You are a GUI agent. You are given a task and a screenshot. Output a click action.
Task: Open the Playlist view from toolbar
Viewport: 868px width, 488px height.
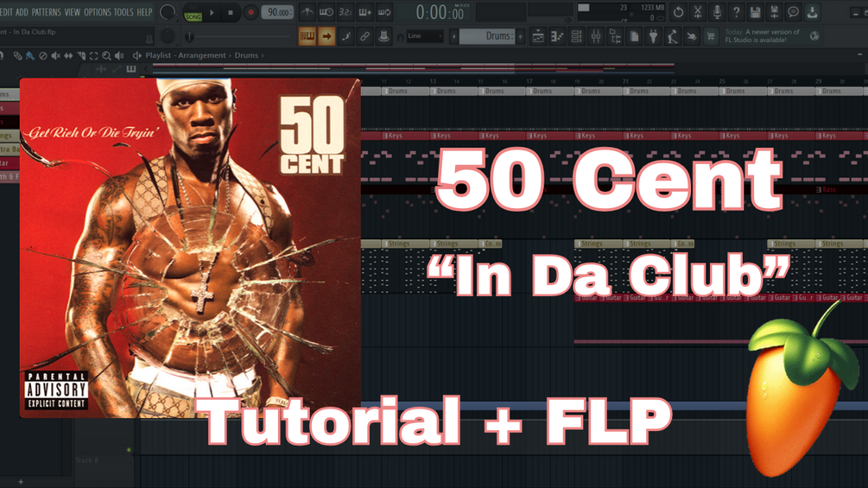(538, 36)
